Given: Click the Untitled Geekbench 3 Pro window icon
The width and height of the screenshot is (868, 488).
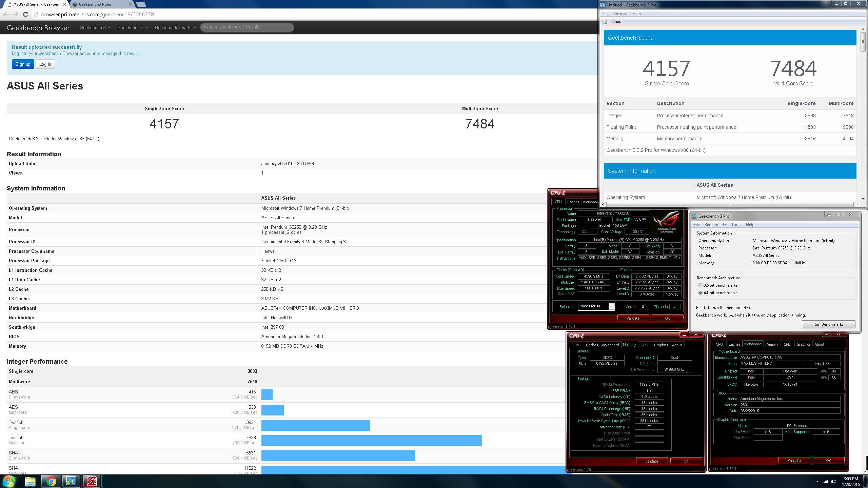Looking at the screenshot, I should 603,5.
